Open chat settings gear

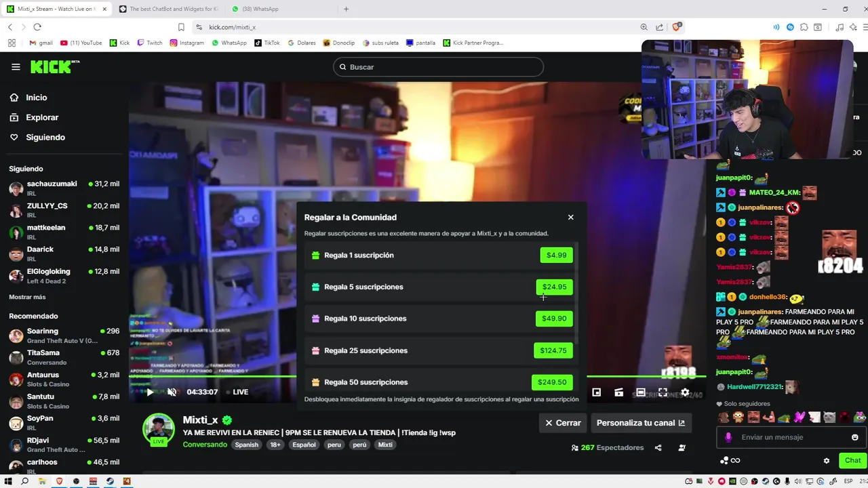click(x=826, y=460)
